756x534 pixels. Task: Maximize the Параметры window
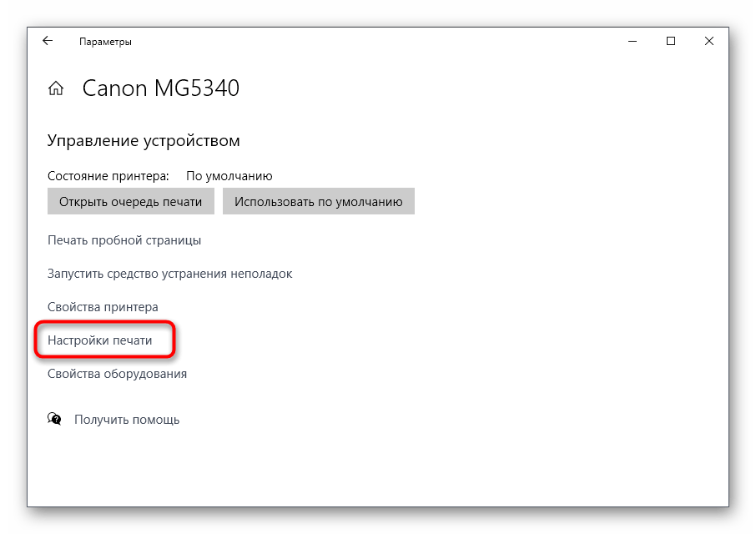(x=670, y=41)
